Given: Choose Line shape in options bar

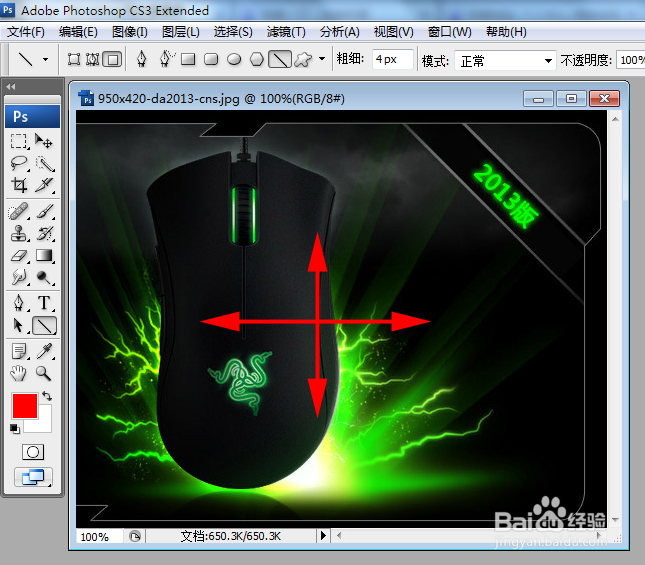Looking at the screenshot, I should 280,59.
